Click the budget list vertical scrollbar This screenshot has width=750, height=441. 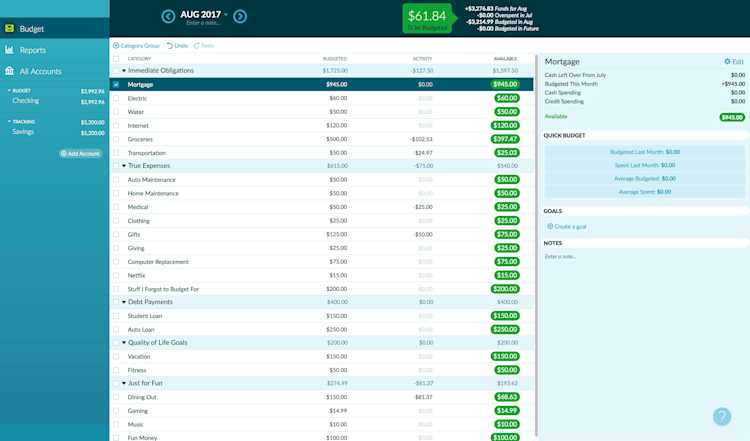[537, 244]
